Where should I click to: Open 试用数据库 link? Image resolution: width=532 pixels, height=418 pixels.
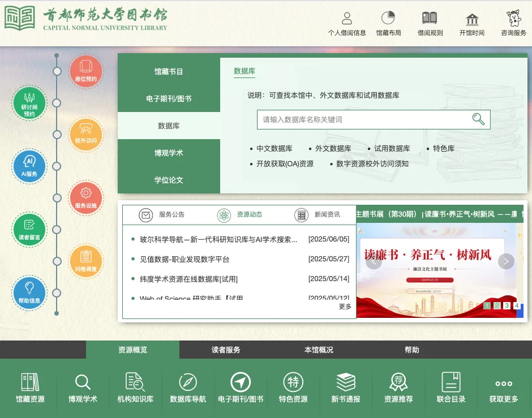point(392,149)
